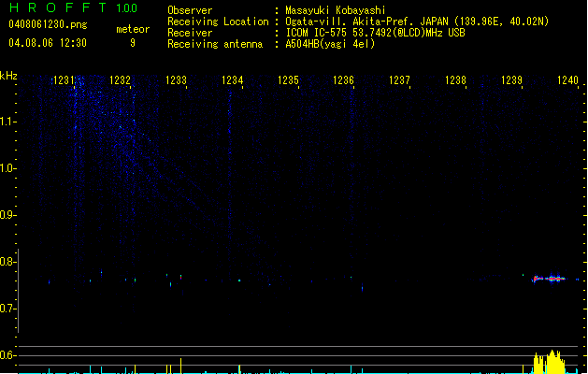This screenshot has width=588, height=374.
Task: Click the bright red meteor echo near 1240
Action: click(x=549, y=279)
